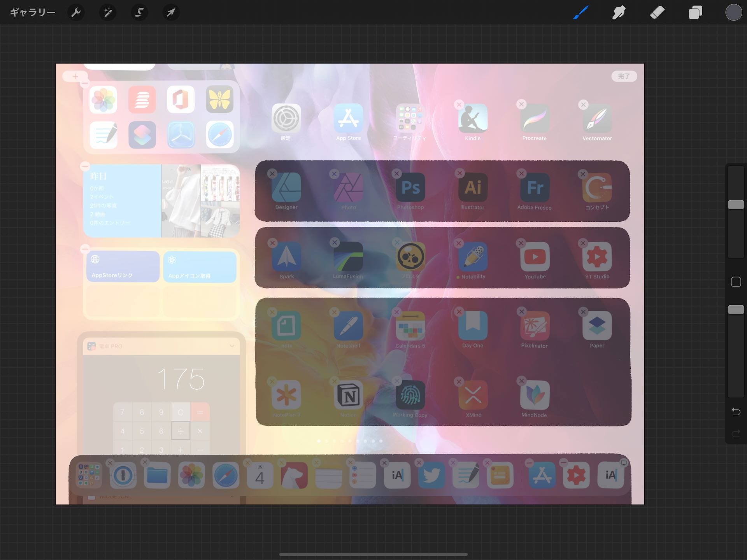This screenshot has height=560, width=747.
Task: Undo with the sidebar back arrow
Action: click(736, 411)
